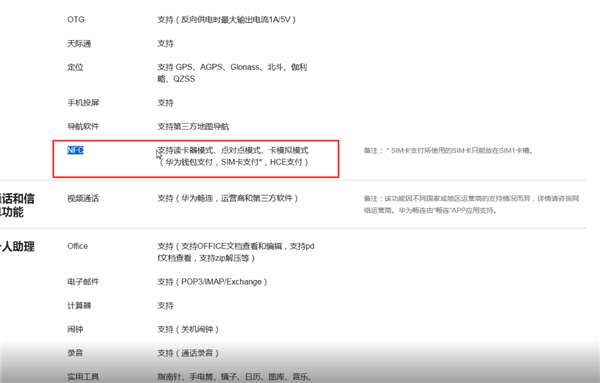
Task: Click POP3/IMAP/Exchange support text
Action: pyautogui.click(x=212, y=282)
